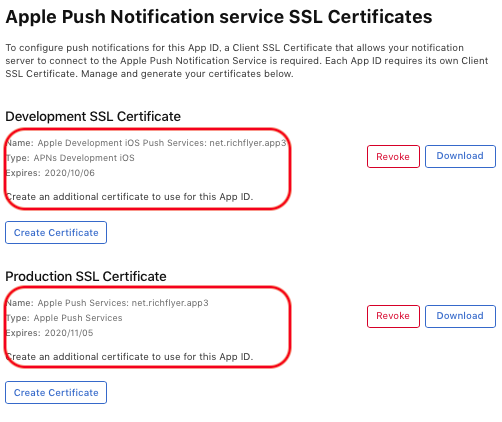Image resolution: width=502 pixels, height=422 pixels.
Task: Click the Expires label in the Development section
Action: pyautogui.click(x=23, y=173)
